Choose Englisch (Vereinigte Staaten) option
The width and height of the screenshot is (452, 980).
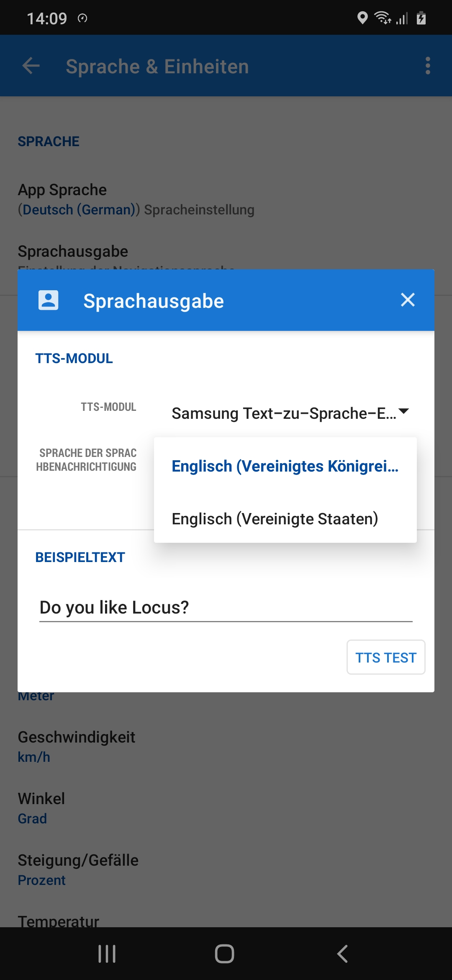[275, 519]
